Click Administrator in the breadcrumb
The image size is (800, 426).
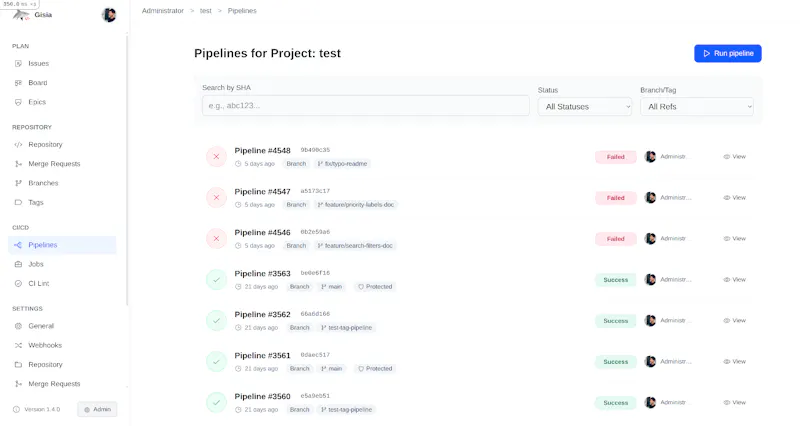click(x=163, y=11)
